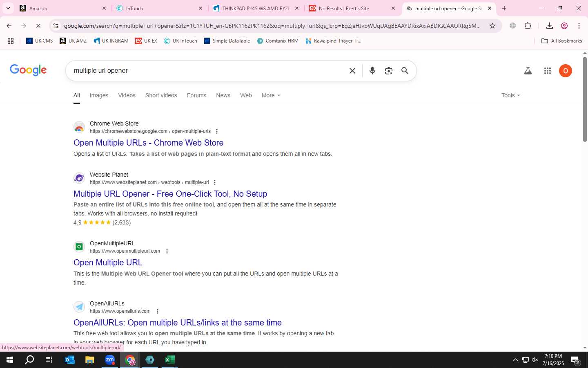This screenshot has width=588, height=368.
Task: Search by image with Lens icon
Action: (x=389, y=71)
